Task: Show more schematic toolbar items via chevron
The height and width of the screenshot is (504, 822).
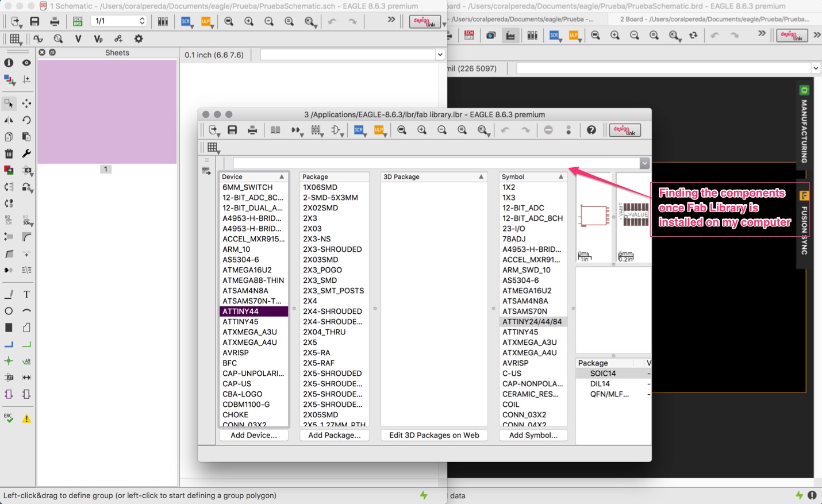Action: 391,20
